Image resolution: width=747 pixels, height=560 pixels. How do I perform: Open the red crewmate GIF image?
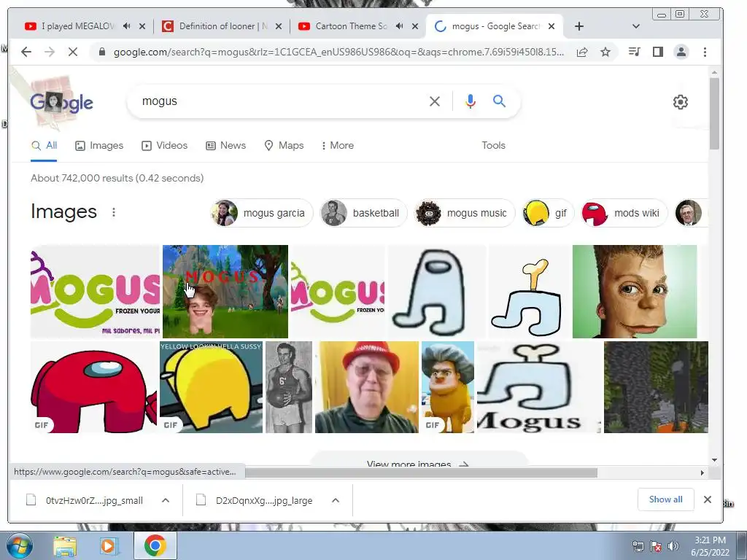(x=94, y=387)
